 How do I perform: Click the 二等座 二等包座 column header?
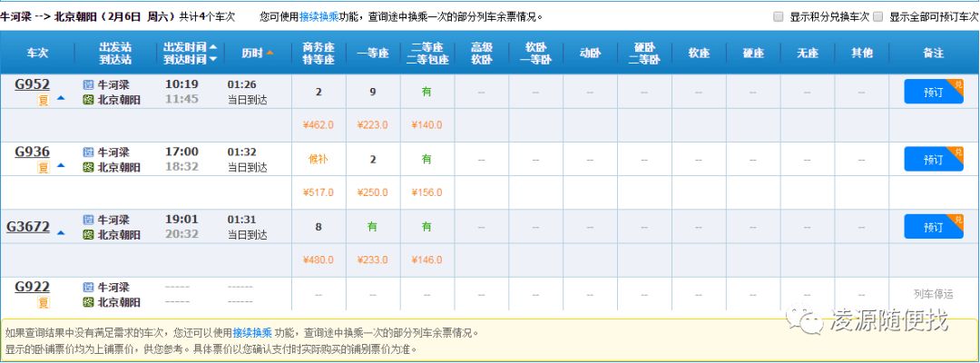click(x=426, y=54)
